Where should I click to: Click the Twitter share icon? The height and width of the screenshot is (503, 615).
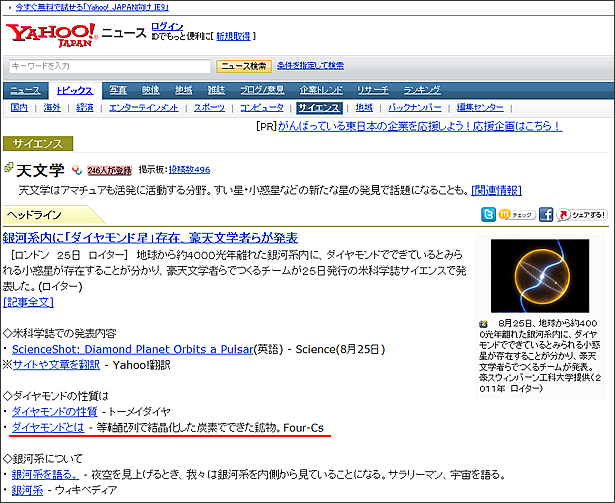(488, 215)
